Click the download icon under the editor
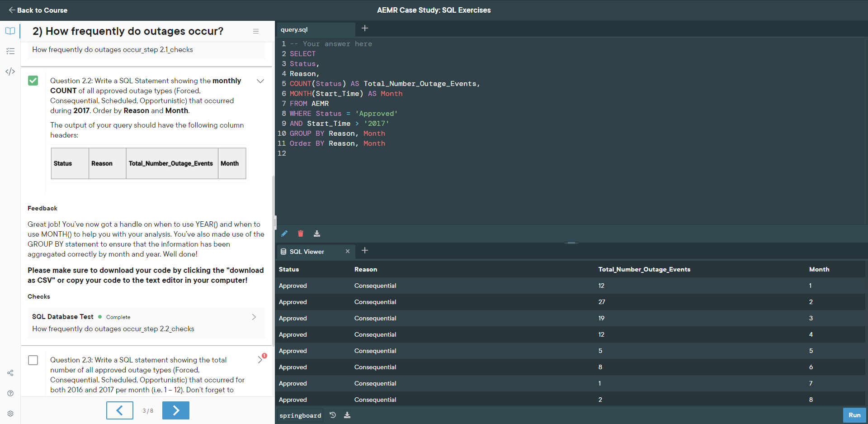868x424 pixels. 317,233
